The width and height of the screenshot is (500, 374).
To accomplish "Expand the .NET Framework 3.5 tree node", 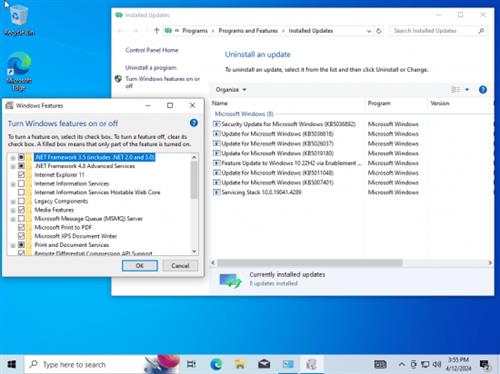I will coord(13,158).
